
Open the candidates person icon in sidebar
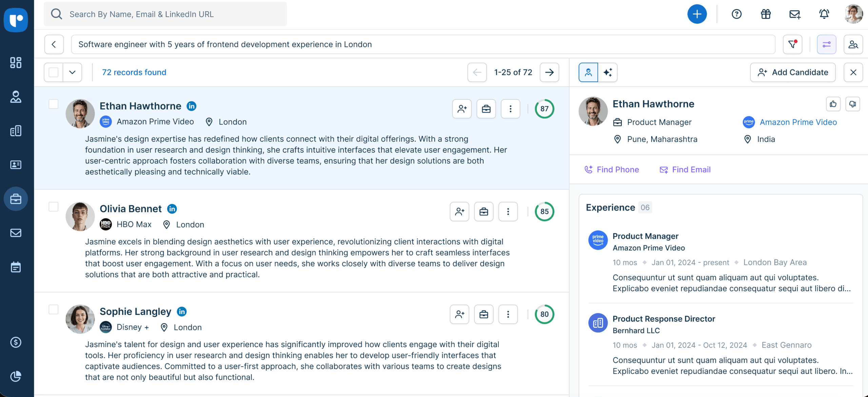click(16, 97)
